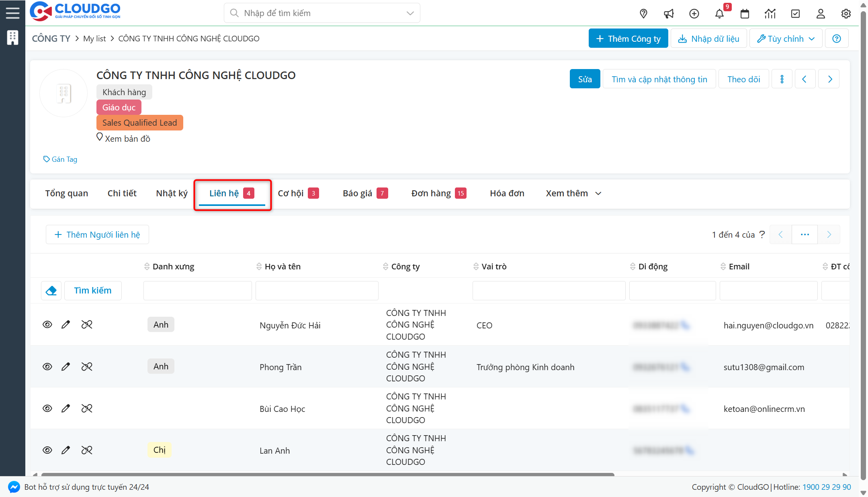Click eye icon for Phong Trần row

tap(47, 367)
